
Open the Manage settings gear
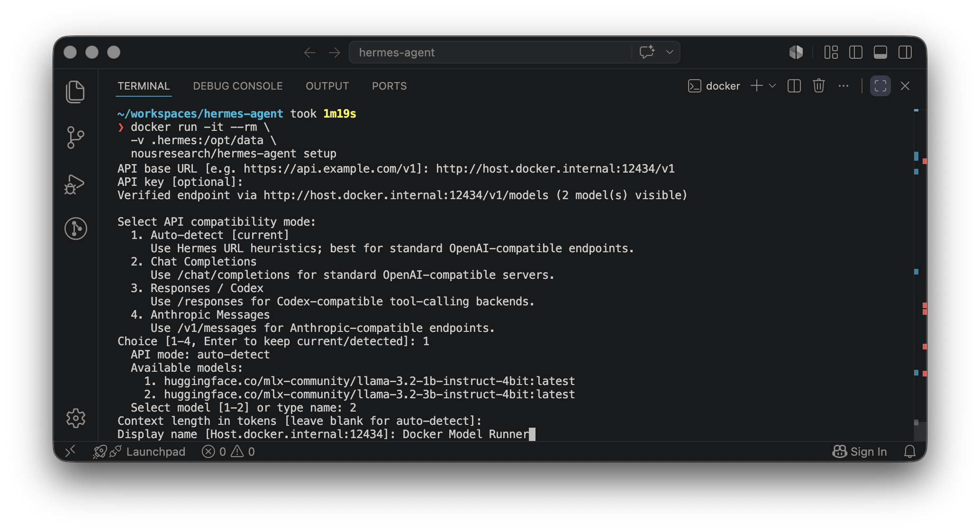pos(75,418)
